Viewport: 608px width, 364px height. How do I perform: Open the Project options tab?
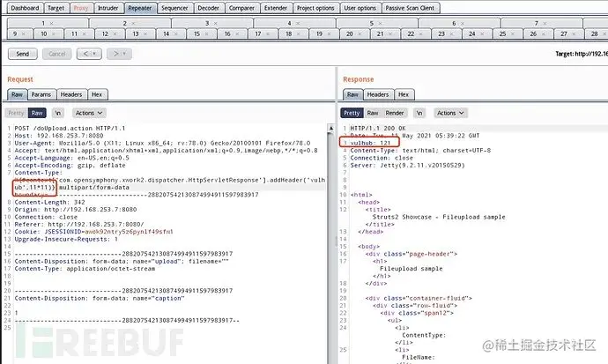315,8
